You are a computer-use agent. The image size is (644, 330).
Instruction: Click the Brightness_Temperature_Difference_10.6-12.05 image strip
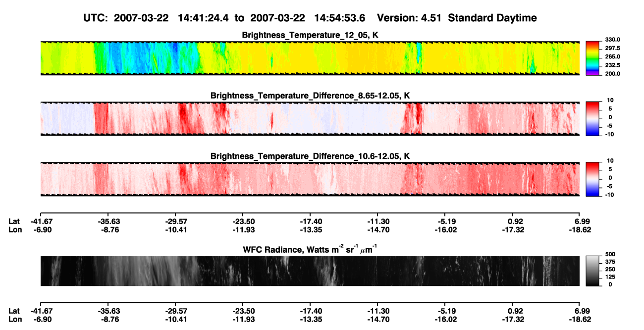(310, 179)
